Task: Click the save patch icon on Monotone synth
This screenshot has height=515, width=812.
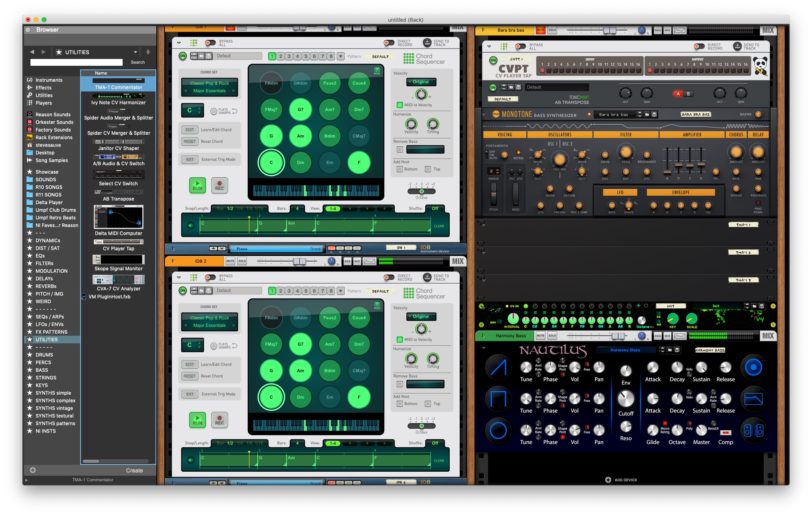Action: pos(654,115)
